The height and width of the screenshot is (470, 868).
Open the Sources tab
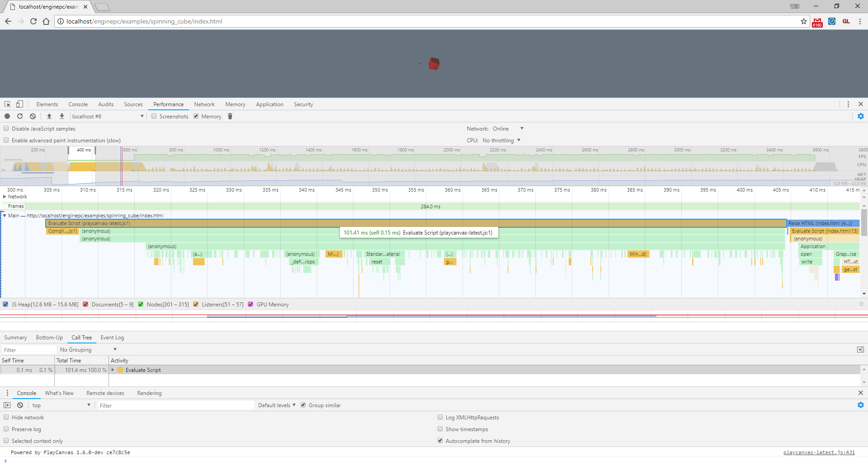pos(133,104)
